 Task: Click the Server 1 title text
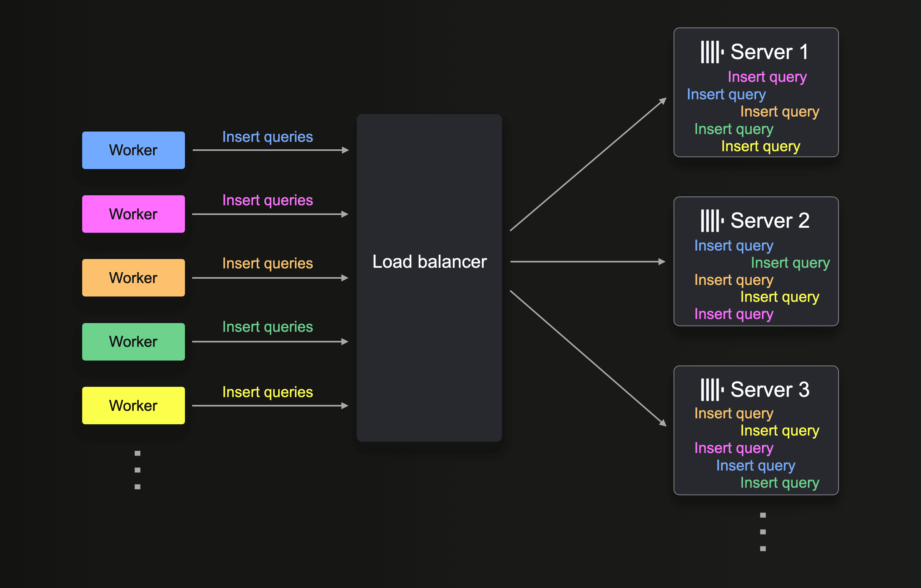pyautogui.click(x=769, y=52)
